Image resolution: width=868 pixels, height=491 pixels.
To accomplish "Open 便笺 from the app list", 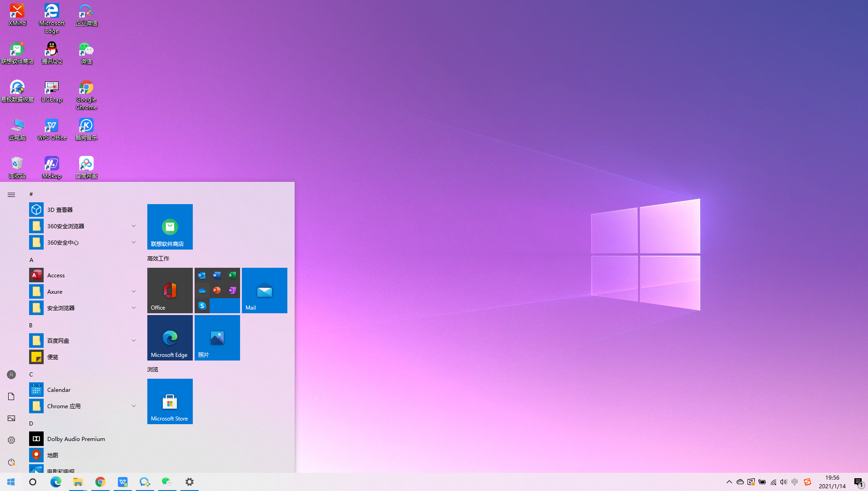I will (84, 357).
